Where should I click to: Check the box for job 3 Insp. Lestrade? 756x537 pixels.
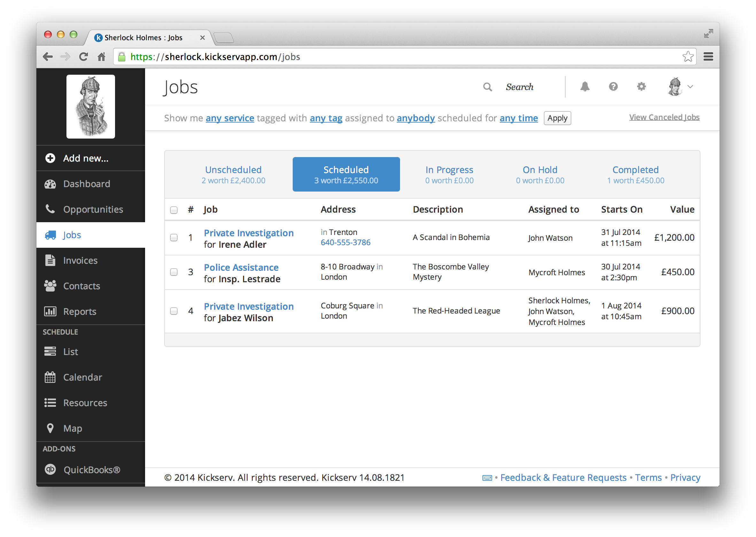point(174,272)
